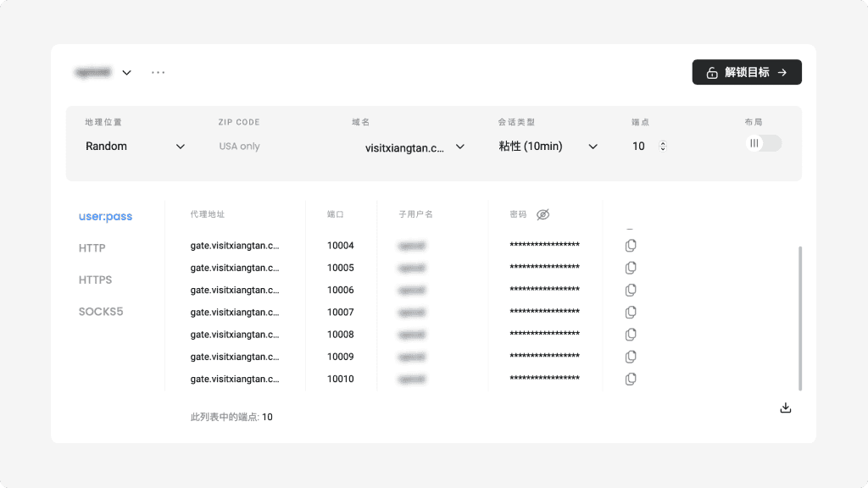Copy proxy row with port 10010
This screenshot has width=868, height=488.
point(630,379)
